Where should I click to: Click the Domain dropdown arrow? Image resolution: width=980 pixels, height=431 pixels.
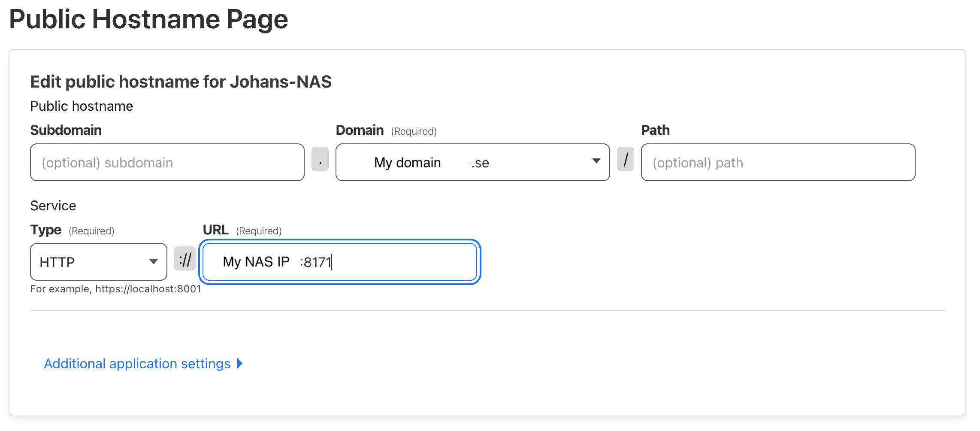(x=596, y=161)
